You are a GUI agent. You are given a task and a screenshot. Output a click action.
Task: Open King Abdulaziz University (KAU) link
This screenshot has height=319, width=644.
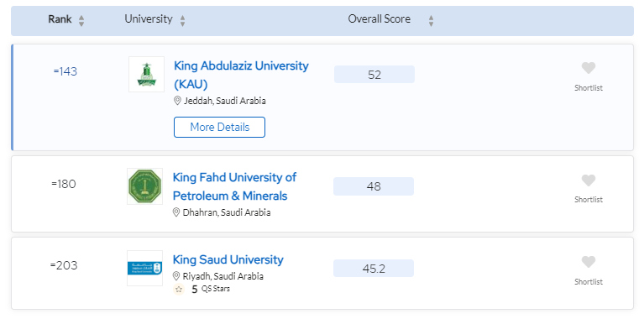(x=241, y=75)
